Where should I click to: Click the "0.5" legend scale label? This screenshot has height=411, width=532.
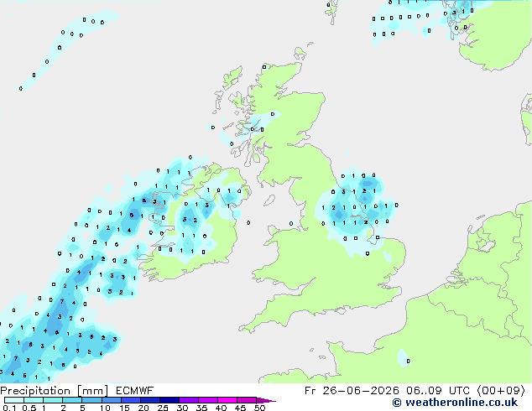(29, 408)
